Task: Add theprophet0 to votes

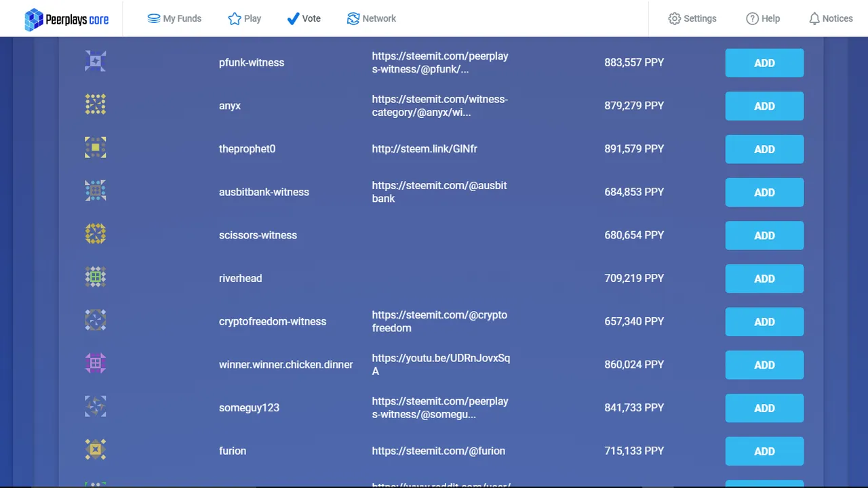Action: pyautogui.click(x=764, y=149)
